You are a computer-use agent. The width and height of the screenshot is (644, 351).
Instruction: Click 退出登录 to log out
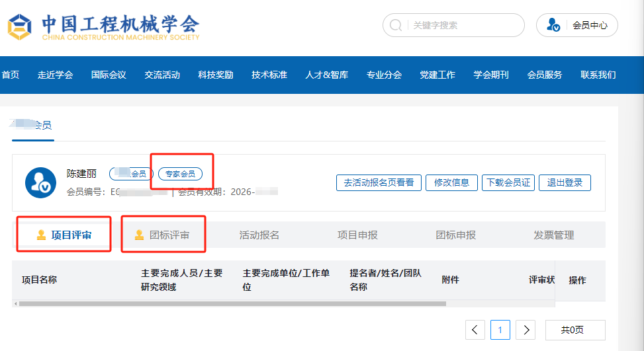tap(565, 182)
